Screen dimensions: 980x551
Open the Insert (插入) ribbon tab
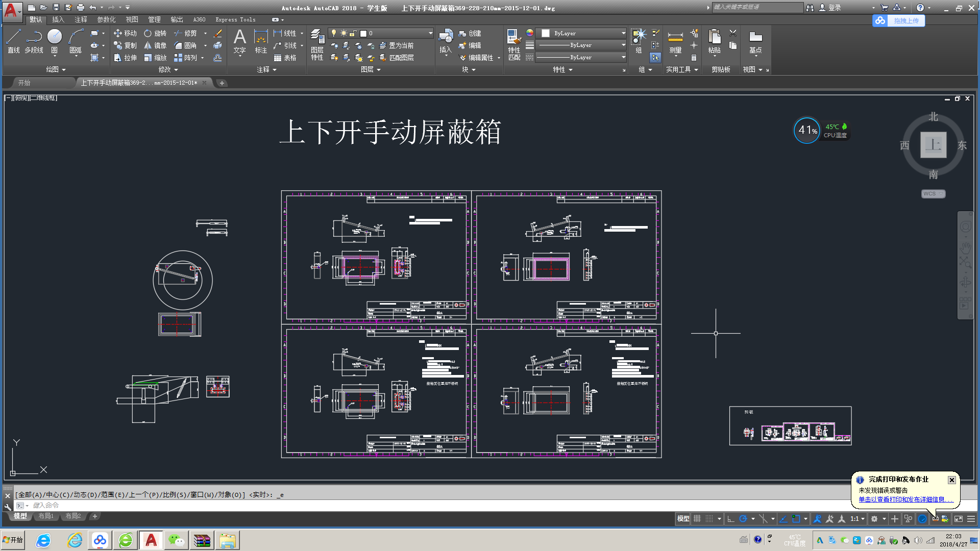pos(58,19)
